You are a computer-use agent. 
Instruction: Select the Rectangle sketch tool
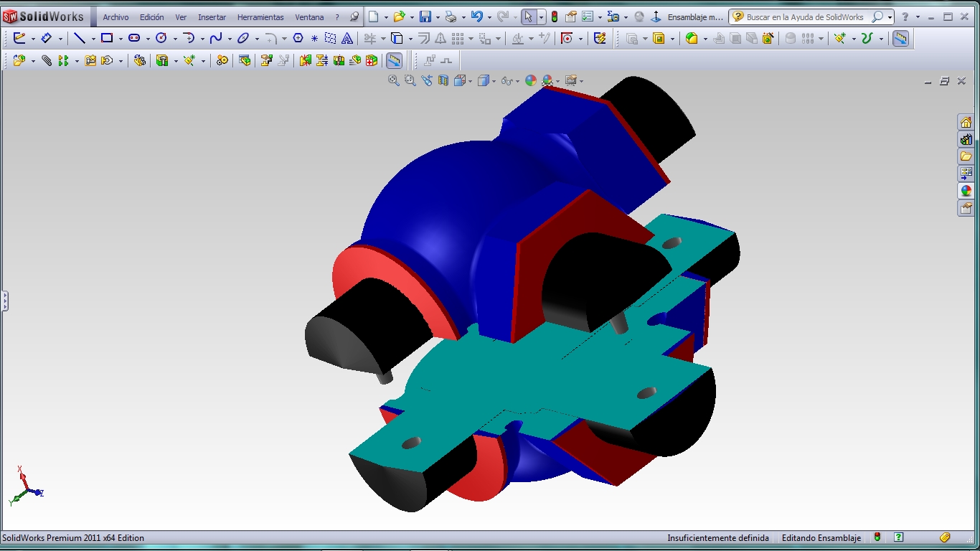(107, 39)
